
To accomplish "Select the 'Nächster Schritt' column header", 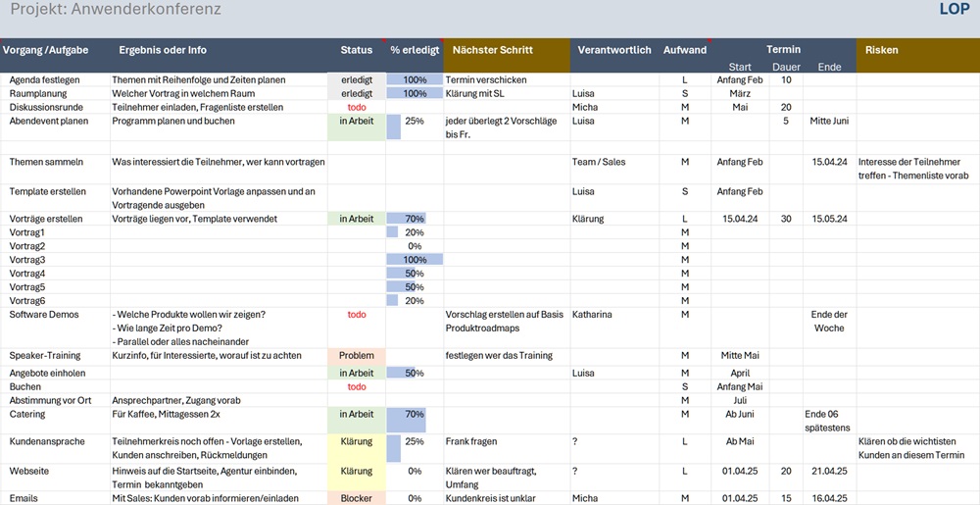I will pyautogui.click(x=493, y=50).
